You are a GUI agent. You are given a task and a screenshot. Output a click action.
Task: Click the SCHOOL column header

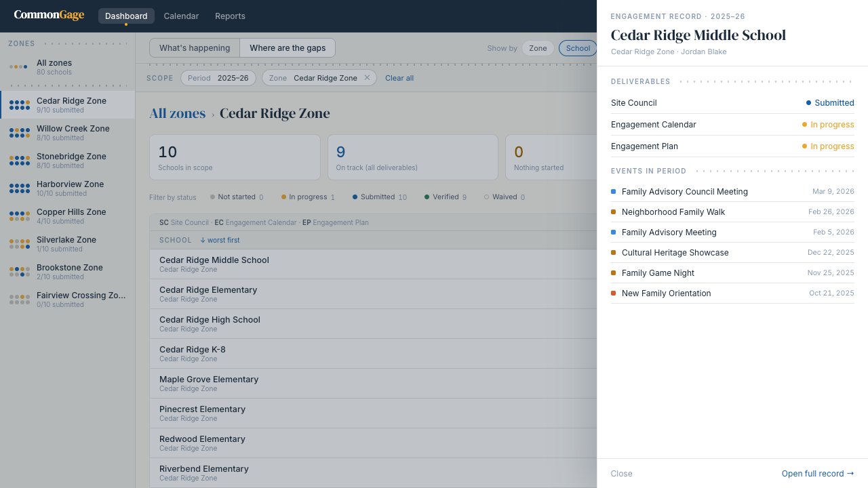tap(176, 240)
